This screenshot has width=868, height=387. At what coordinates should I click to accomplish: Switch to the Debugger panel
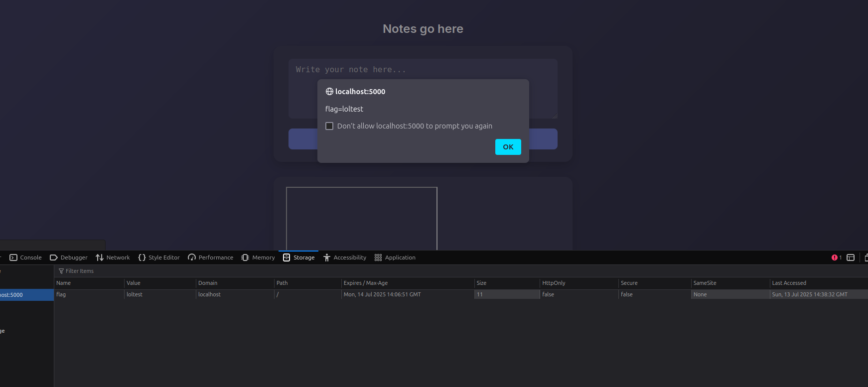(69, 258)
